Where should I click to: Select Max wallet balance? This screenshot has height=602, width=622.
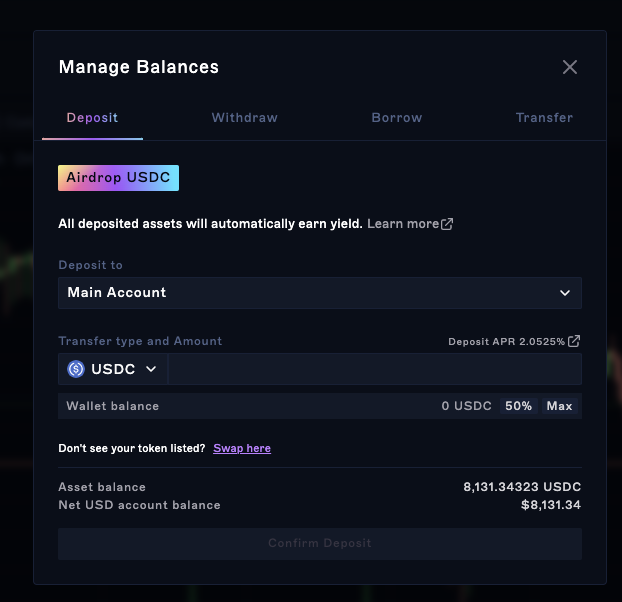click(x=559, y=406)
